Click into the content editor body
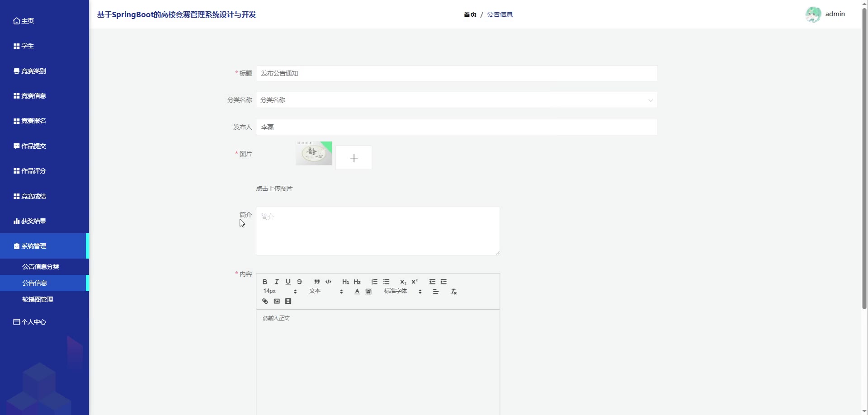868x415 pixels. pos(378,362)
